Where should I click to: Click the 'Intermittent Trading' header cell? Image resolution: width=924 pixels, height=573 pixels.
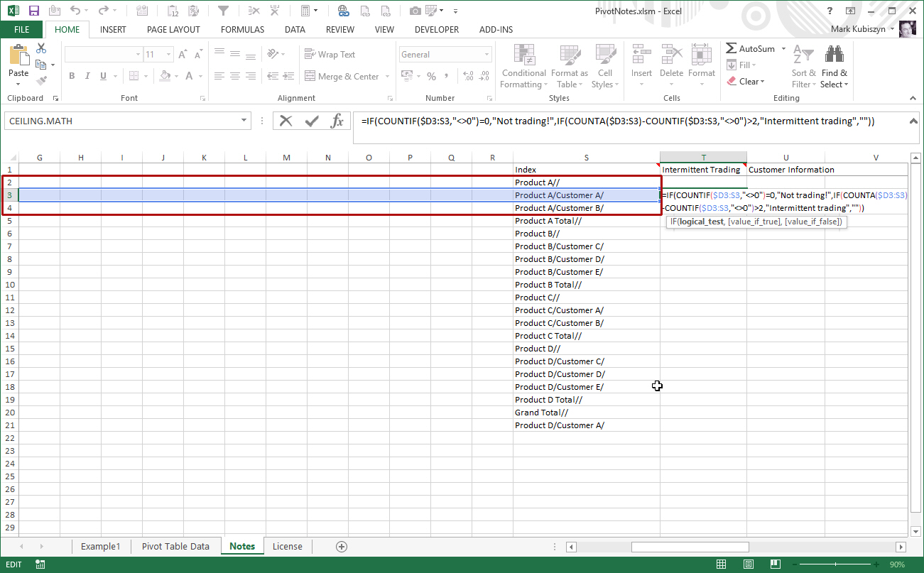(x=703, y=170)
